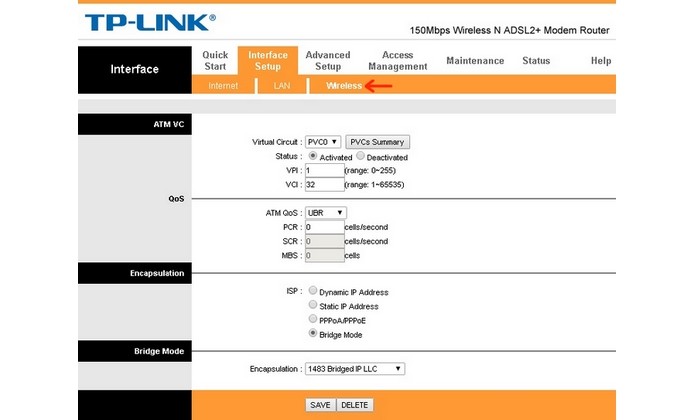Select the Interface Setup tab

268,61
